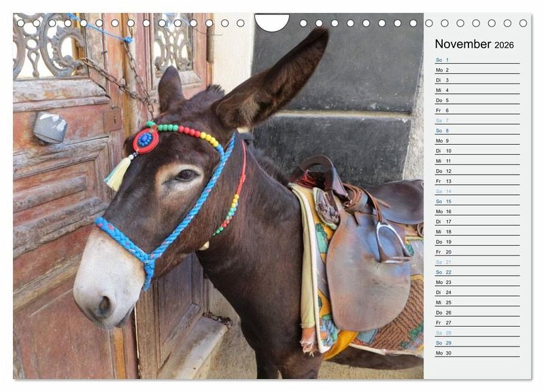Select the Di 17 calendar row
Image resolution: width=544 pixels, height=392 pixels.
(x=477, y=221)
